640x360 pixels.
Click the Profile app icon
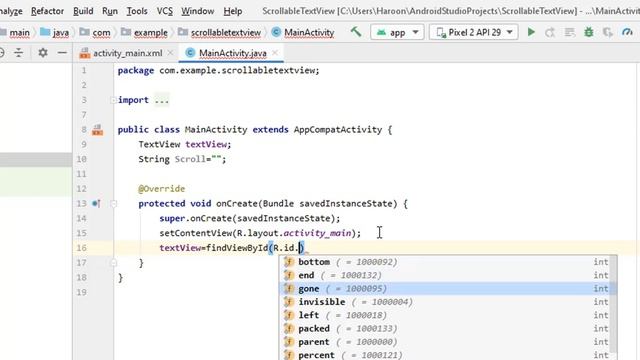point(627,32)
